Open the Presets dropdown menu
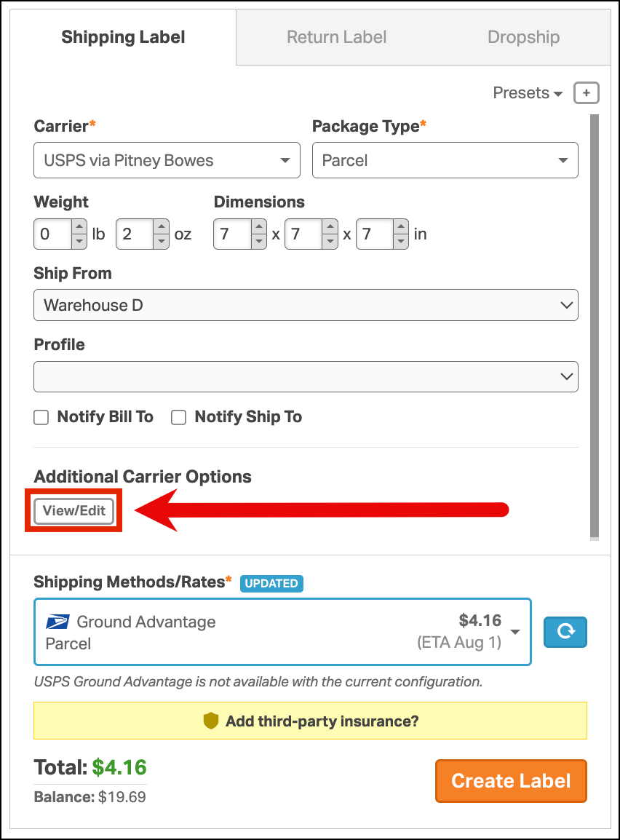This screenshot has height=840, width=620. pyautogui.click(x=528, y=92)
